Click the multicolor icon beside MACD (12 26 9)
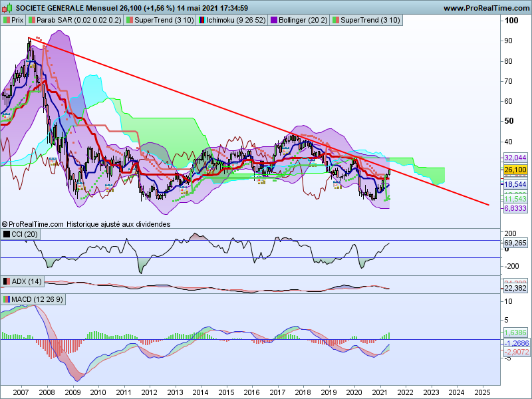532x399 pixels. coord(7,299)
